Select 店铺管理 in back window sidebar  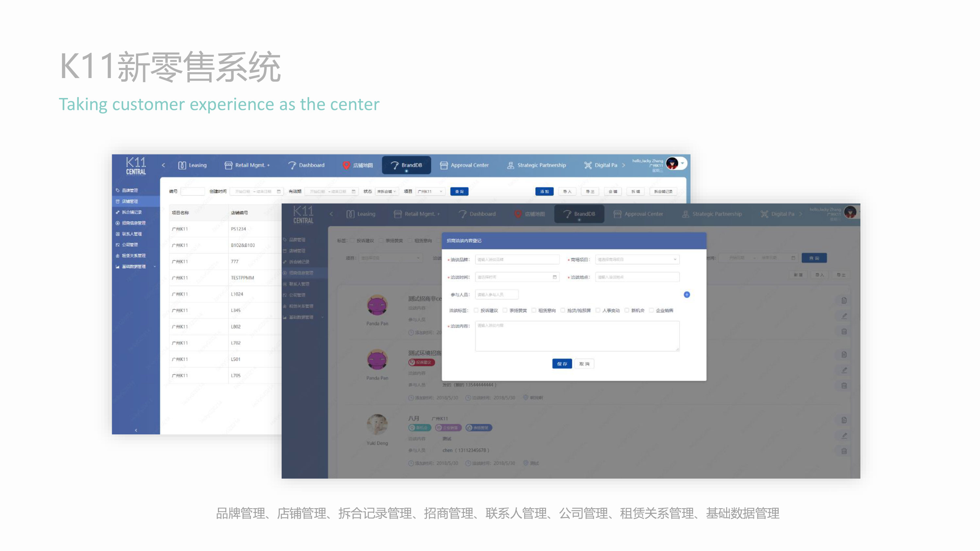point(136,201)
